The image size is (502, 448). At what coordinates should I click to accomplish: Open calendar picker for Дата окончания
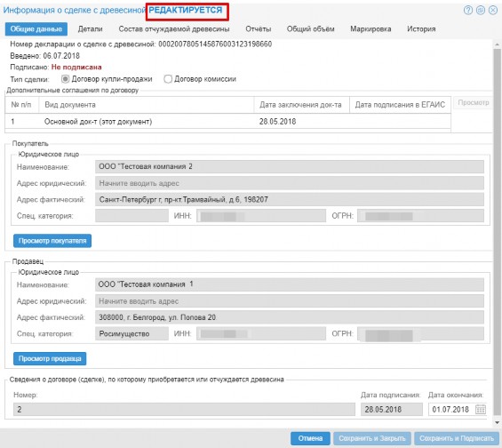coord(480,409)
